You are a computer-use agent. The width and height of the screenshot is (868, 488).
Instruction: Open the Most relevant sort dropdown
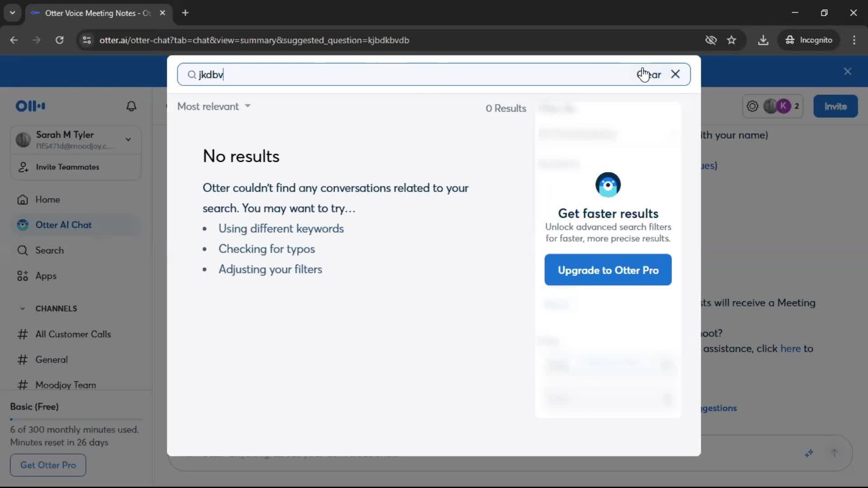point(214,107)
